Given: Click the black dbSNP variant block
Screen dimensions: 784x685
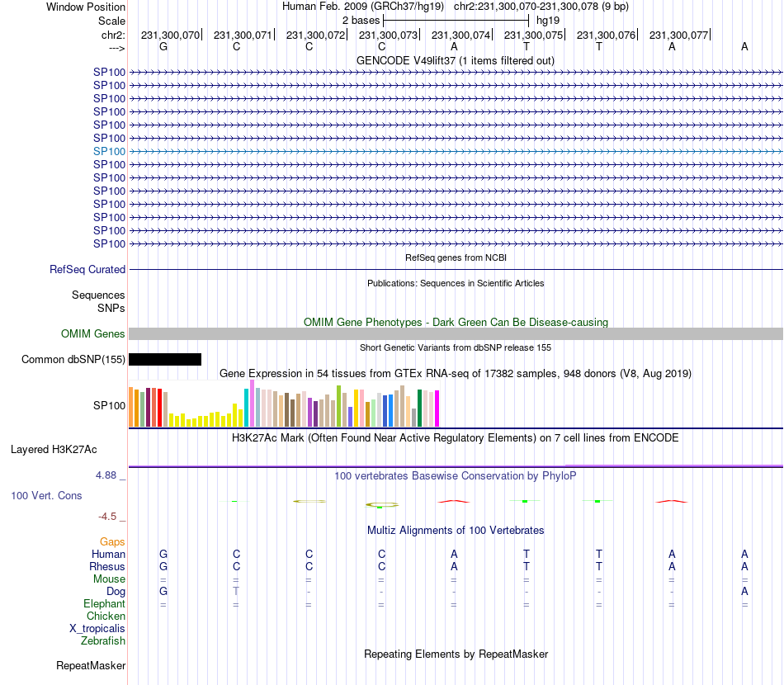Looking at the screenshot, I should 165,360.
